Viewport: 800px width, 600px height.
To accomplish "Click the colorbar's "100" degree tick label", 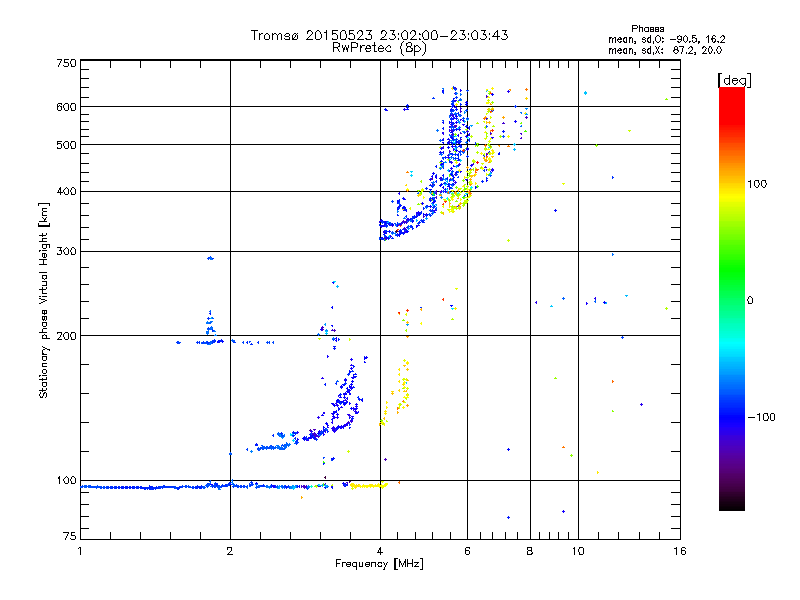I will point(757,184).
